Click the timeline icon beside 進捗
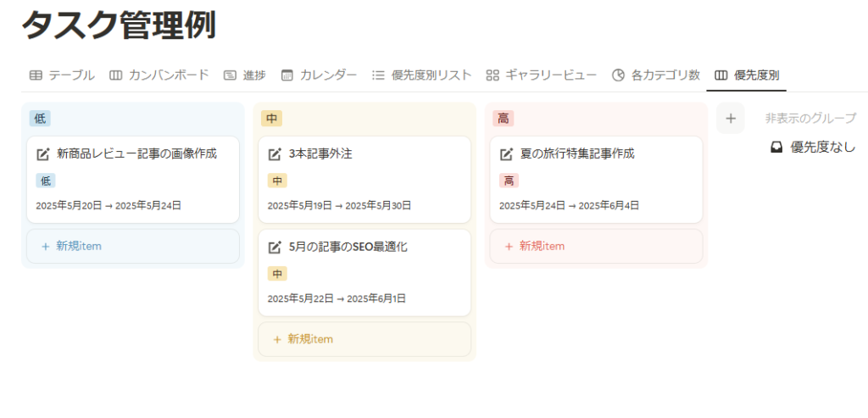868x418 pixels. click(230, 75)
